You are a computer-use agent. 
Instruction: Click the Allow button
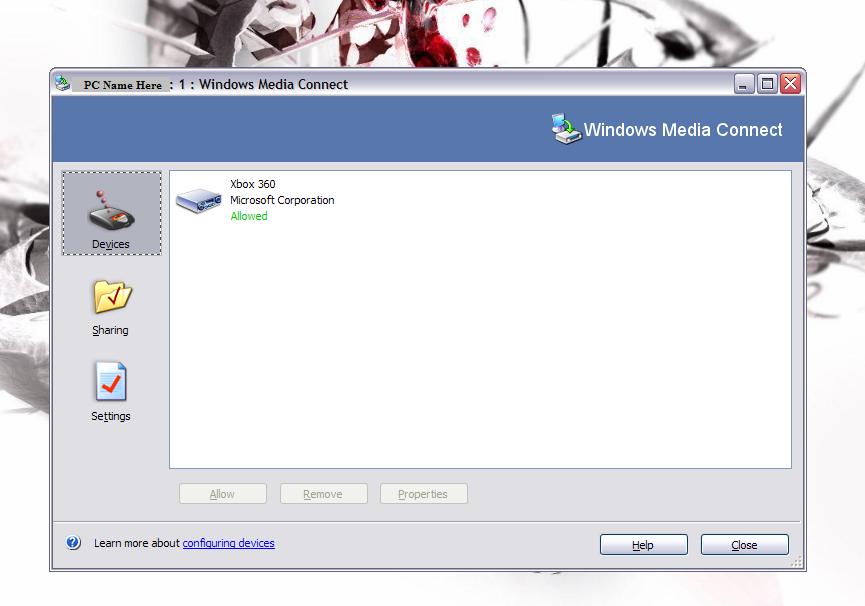pyautogui.click(x=223, y=494)
